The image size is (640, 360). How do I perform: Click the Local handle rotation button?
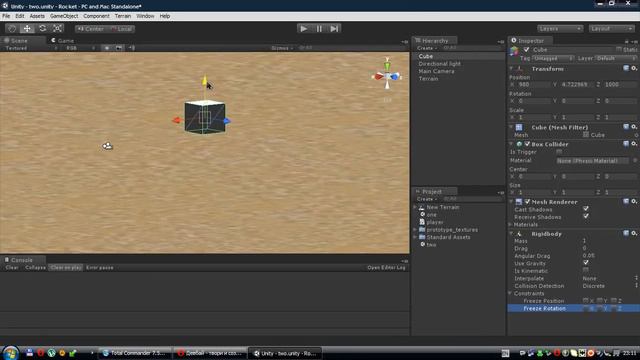point(121,29)
